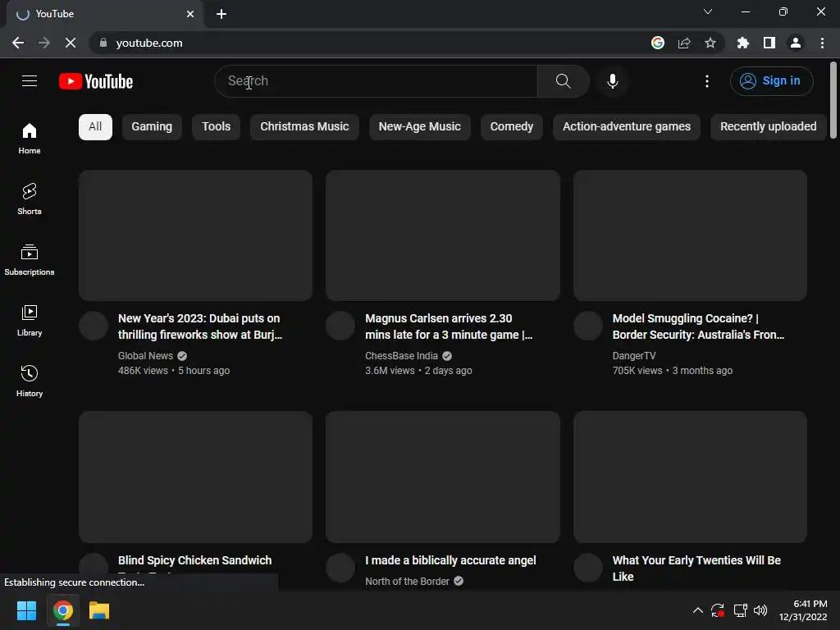Open History in the sidebar
Viewport: 840px width, 630px height.
pos(30,381)
